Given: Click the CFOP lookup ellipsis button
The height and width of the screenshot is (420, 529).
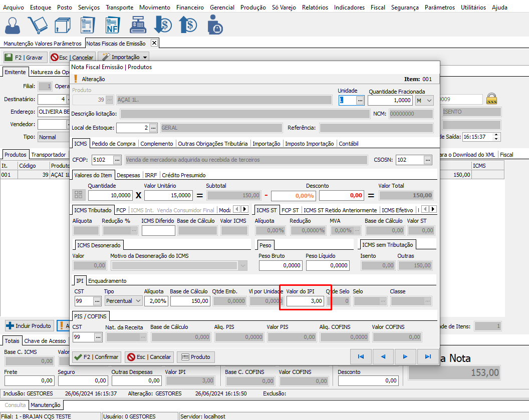Looking at the screenshot, I should [x=117, y=160].
